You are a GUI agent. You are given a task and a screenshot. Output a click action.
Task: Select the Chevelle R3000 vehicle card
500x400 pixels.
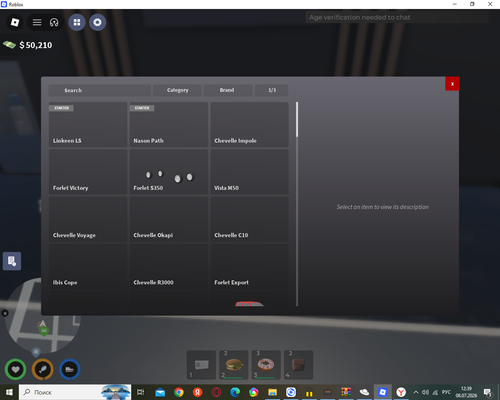tap(169, 266)
